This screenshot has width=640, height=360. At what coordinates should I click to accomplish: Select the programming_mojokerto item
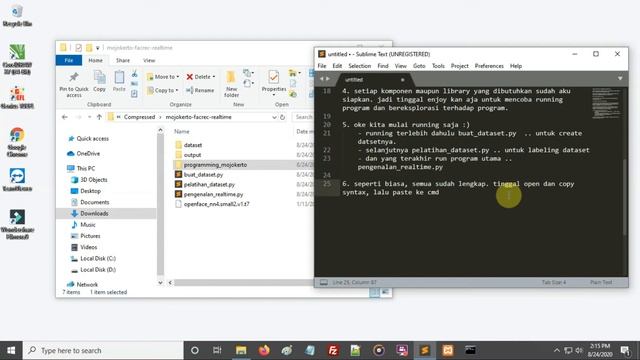point(215,165)
